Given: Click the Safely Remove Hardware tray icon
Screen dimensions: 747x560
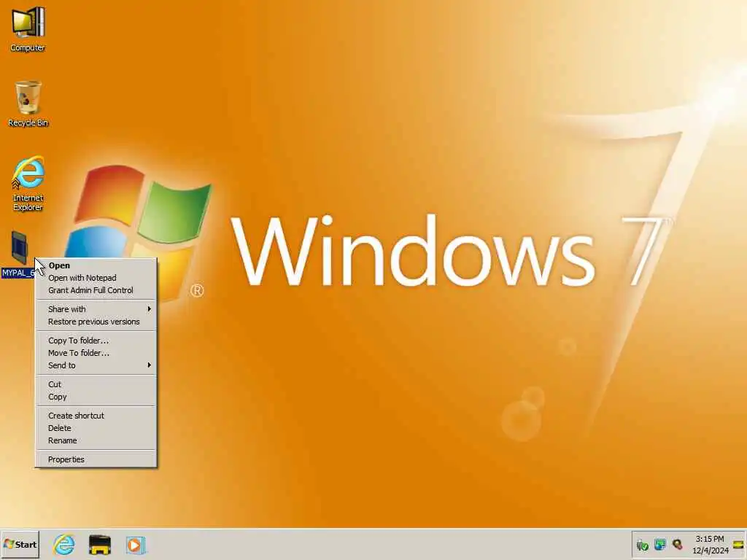Looking at the screenshot, I should 642,545.
